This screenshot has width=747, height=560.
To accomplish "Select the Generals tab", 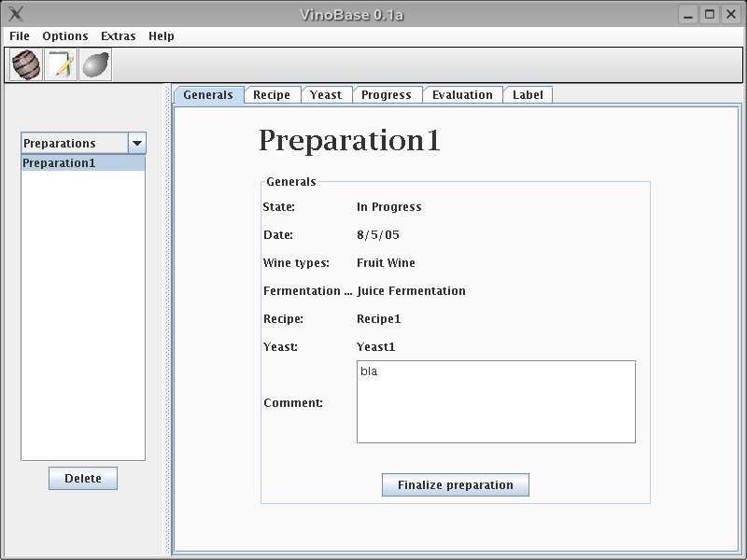I will pyautogui.click(x=208, y=95).
